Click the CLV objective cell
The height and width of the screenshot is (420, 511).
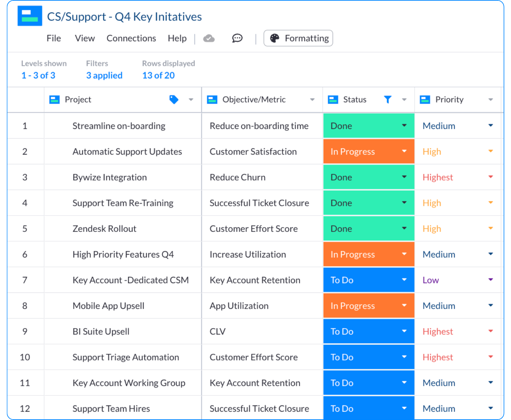[262, 331]
